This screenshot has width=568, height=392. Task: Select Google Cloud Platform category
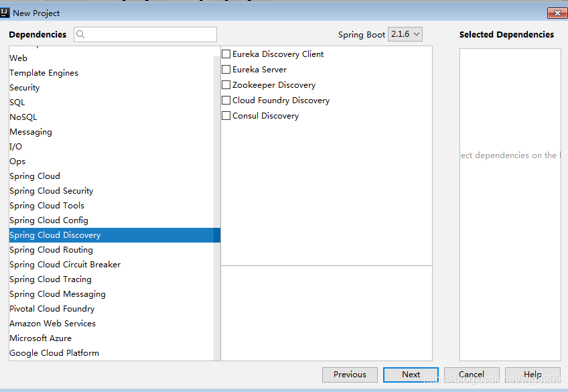coord(112,353)
